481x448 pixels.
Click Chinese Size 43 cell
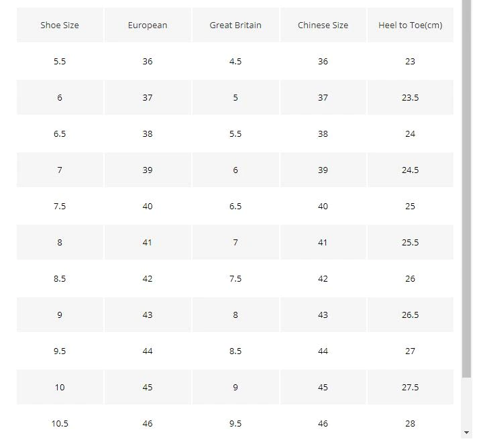tap(323, 315)
